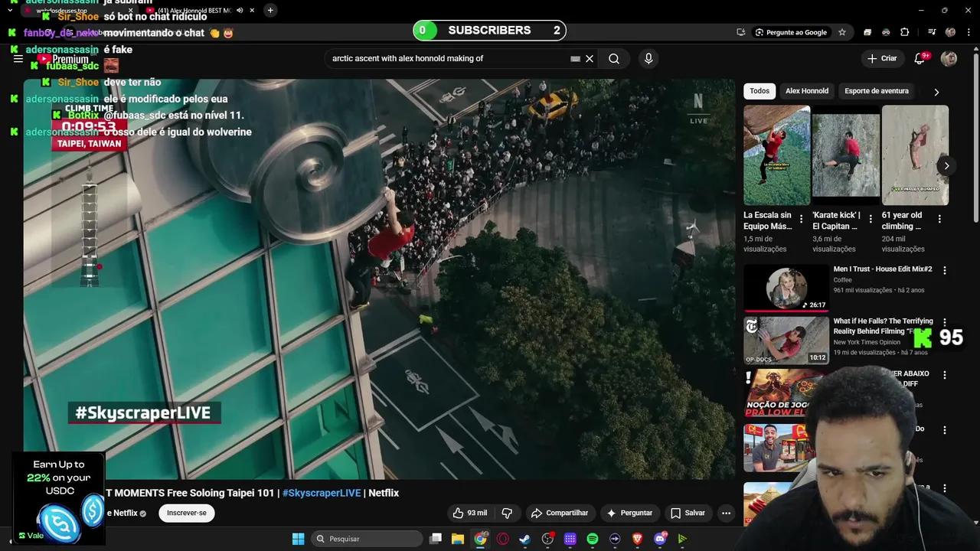Select the 'Todos' filter chip
980x551 pixels.
[x=759, y=91]
